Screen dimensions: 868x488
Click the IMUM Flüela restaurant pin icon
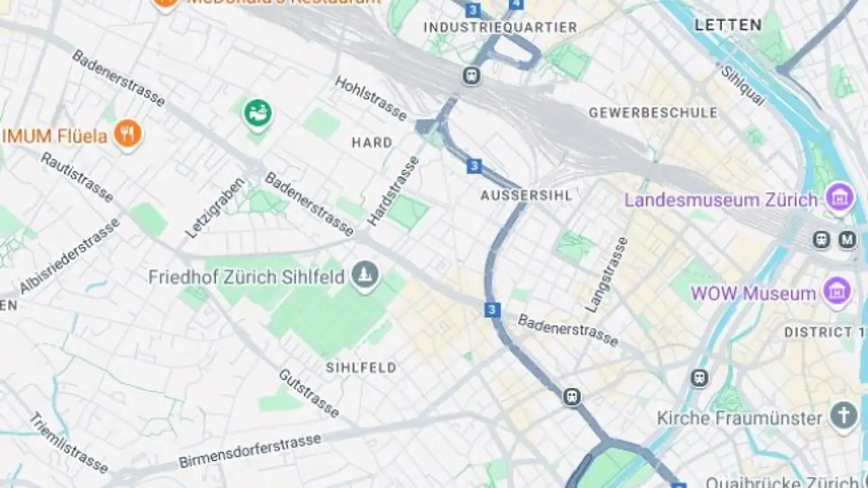pyautogui.click(x=128, y=134)
